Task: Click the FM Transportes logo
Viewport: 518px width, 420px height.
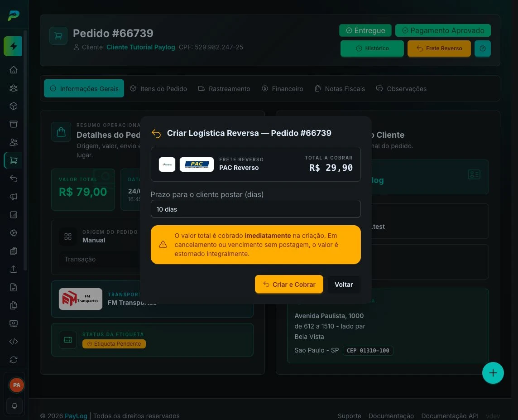Action: point(80,299)
